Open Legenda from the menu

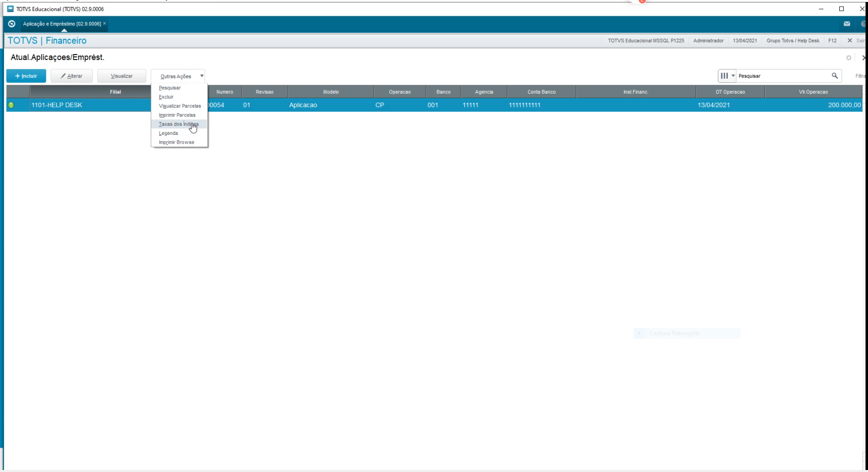tap(168, 133)
